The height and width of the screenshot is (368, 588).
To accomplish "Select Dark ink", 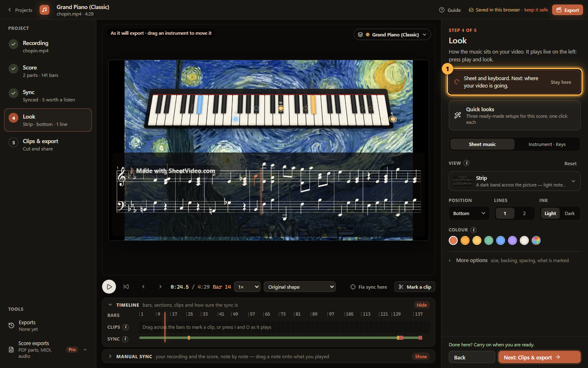I will click(570, 213).
